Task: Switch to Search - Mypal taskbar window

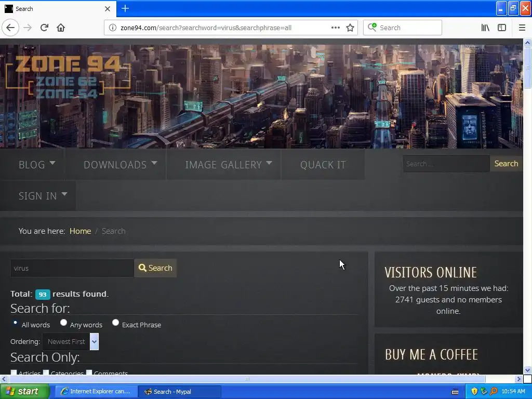Action: pos(179,391)
